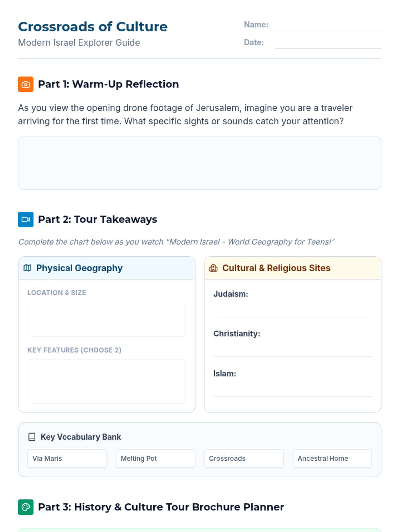Click the temple icon beside Cultural & Religious Sites

[213, 268]
